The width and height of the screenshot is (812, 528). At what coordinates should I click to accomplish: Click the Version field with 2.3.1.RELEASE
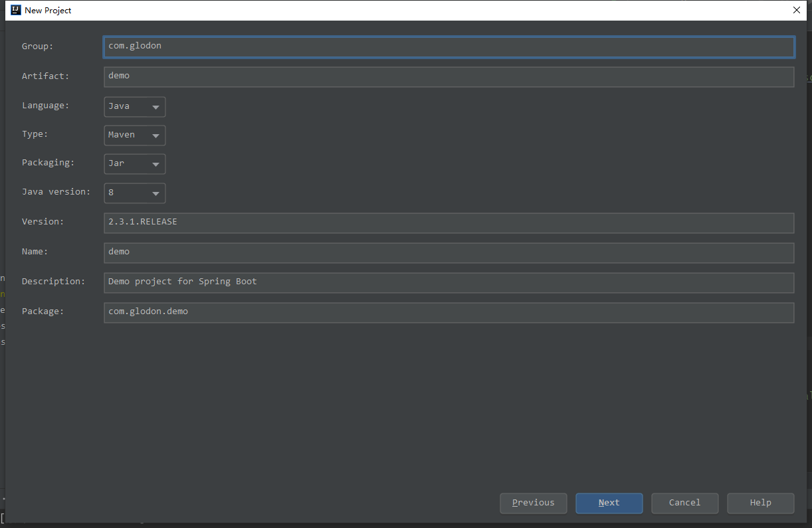coord(449,222)
